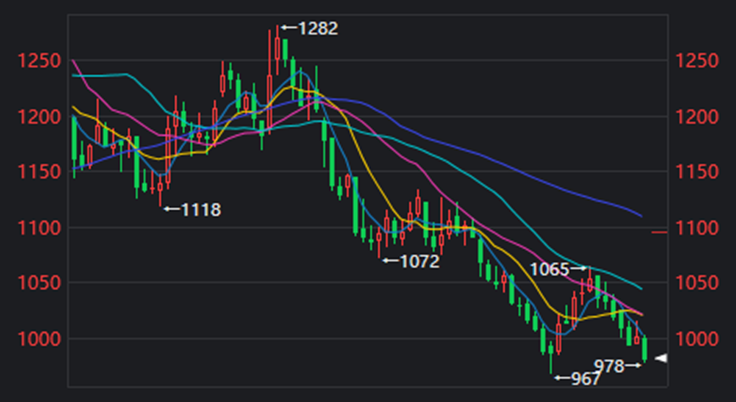Click right end of teal average line
Viewport: 736px width, 402px height.
(x=640, y=288)
